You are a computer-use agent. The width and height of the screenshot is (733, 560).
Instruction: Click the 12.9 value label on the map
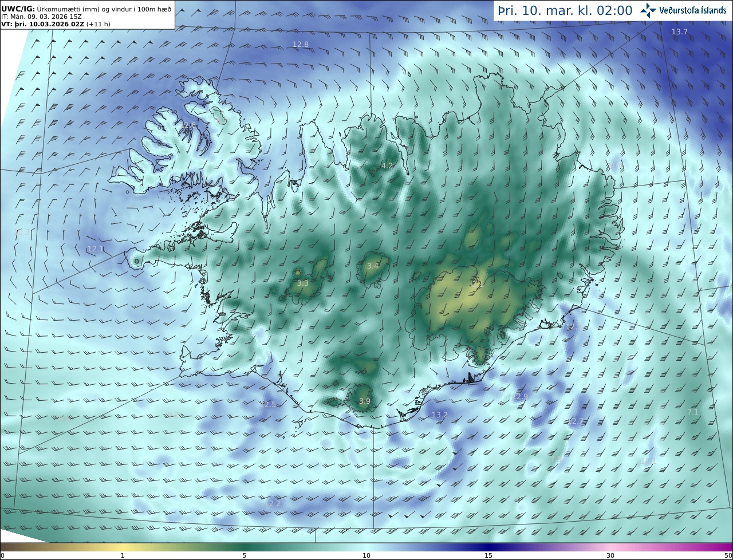520,396
